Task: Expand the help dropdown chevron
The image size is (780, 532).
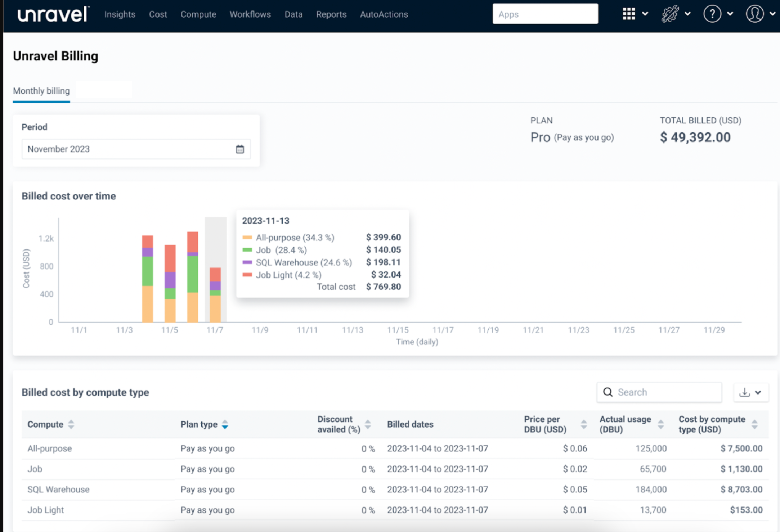Action: [x=730, y=14]
